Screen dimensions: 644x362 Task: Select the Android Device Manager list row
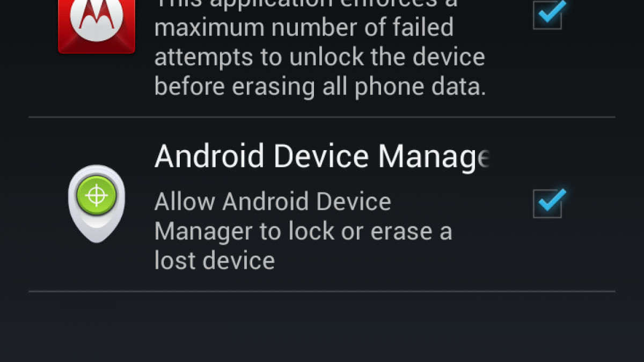pos(322,204)
